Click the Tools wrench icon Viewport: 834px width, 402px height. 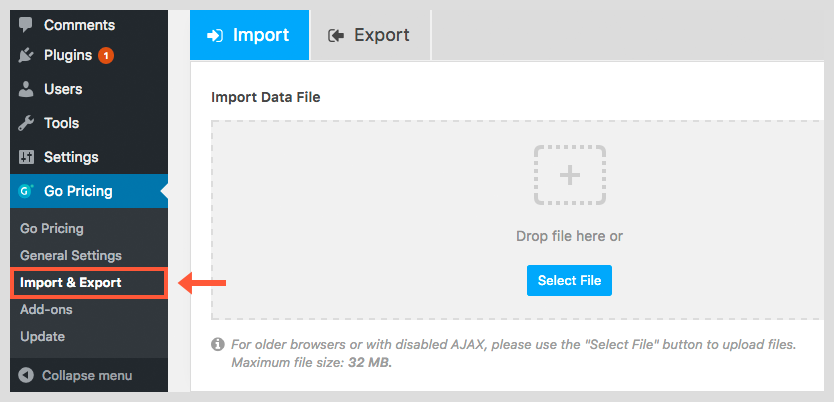[x=26, y=123]
